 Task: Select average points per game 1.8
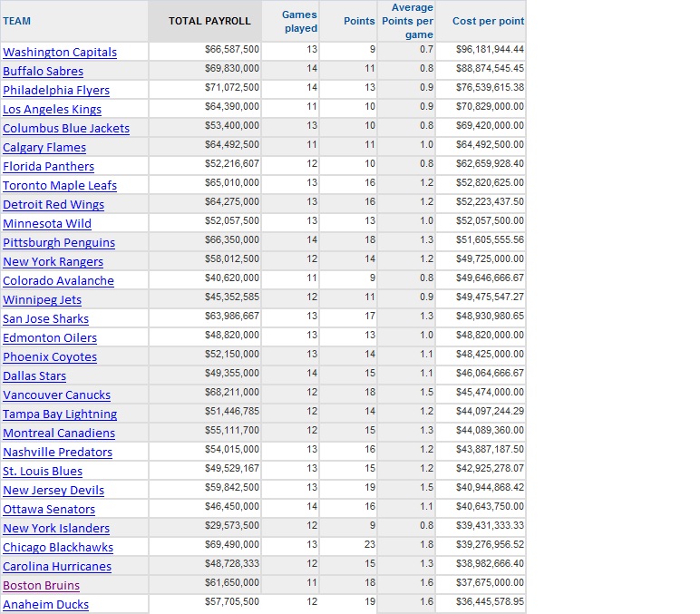[426, 544]
